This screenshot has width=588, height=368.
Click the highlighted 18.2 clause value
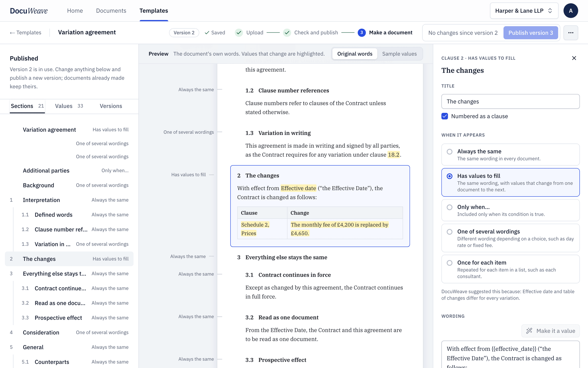tap(393, 155)
